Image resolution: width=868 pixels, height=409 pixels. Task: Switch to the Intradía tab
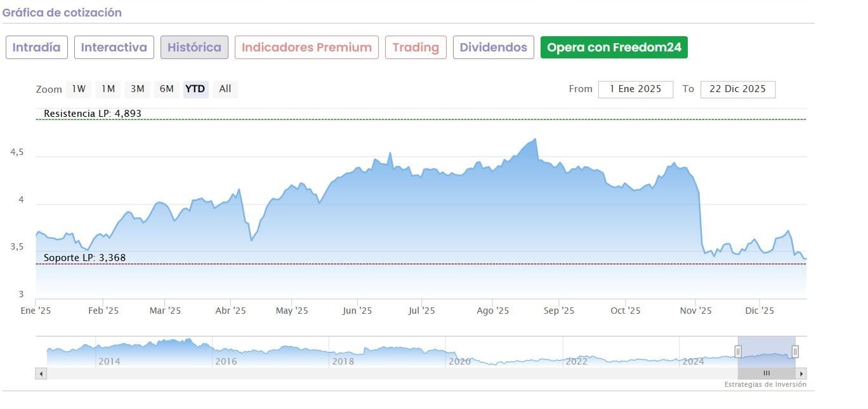(37, 48)
